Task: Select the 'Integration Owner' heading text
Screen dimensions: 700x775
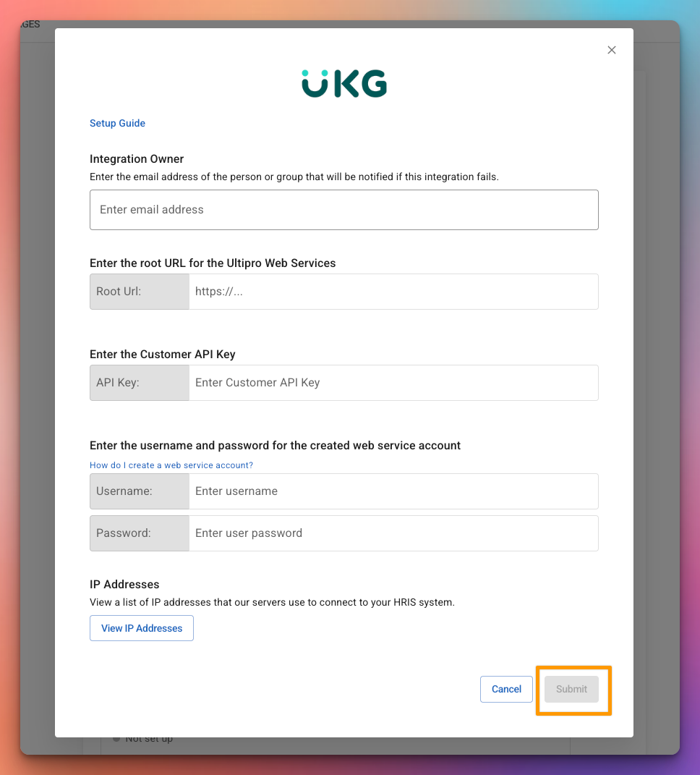Action: click(x=137, y=158)
